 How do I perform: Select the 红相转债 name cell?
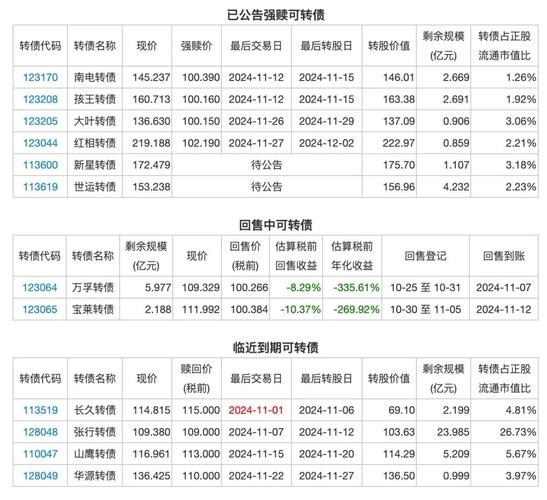coord(95,143)
